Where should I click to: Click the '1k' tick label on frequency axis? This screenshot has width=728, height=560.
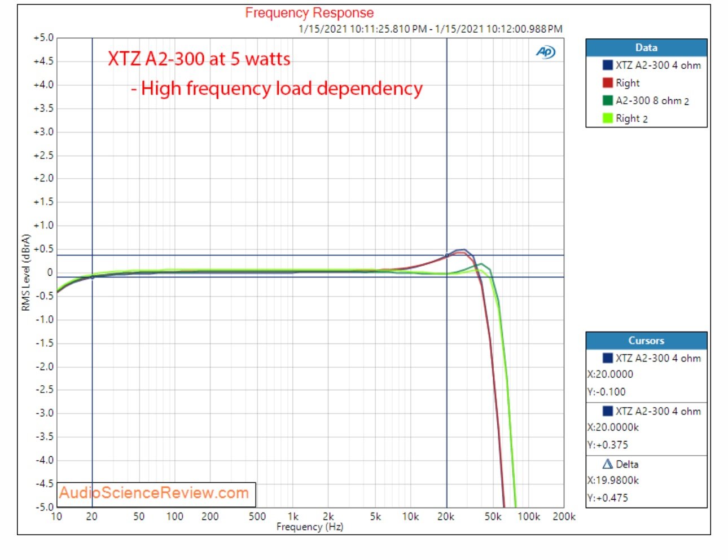[x=293, y=517]
